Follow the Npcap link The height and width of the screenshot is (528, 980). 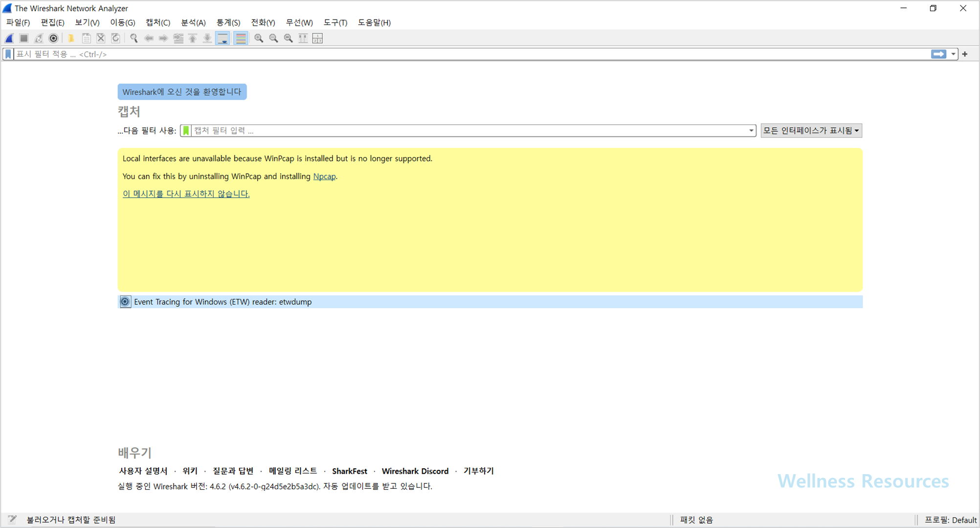[x=324, y=176]
